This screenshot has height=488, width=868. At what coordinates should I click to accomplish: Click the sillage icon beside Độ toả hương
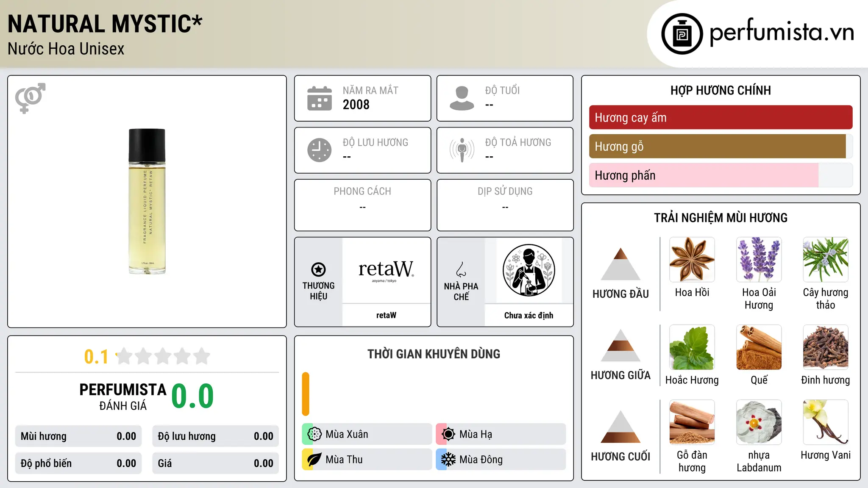point(462,150)
